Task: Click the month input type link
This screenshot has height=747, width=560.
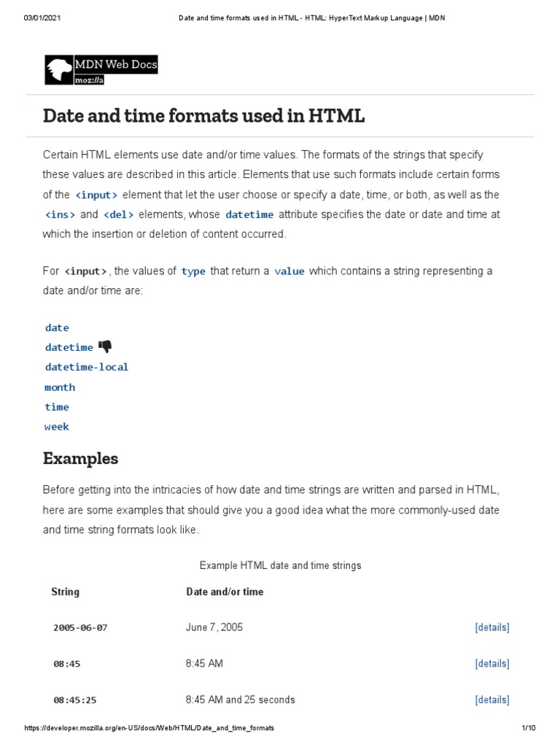Action: (60, 387)
